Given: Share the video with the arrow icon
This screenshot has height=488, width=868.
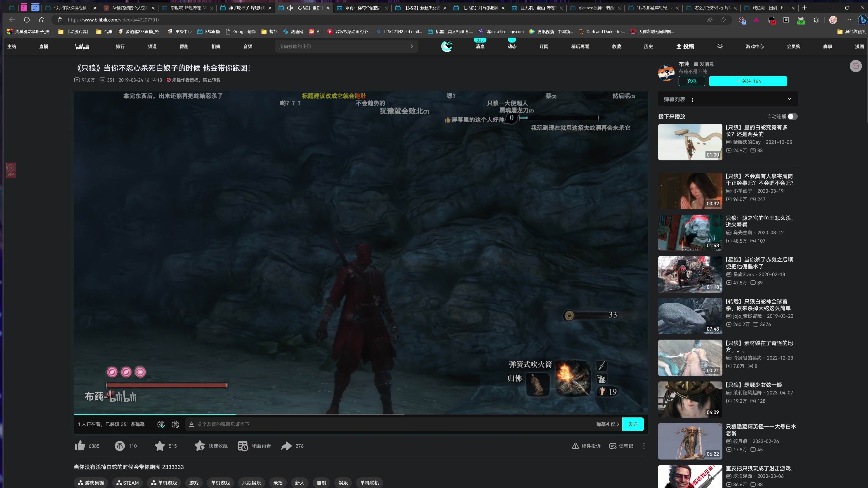Looking at the screenshot, I should click(x=286, y=446).
